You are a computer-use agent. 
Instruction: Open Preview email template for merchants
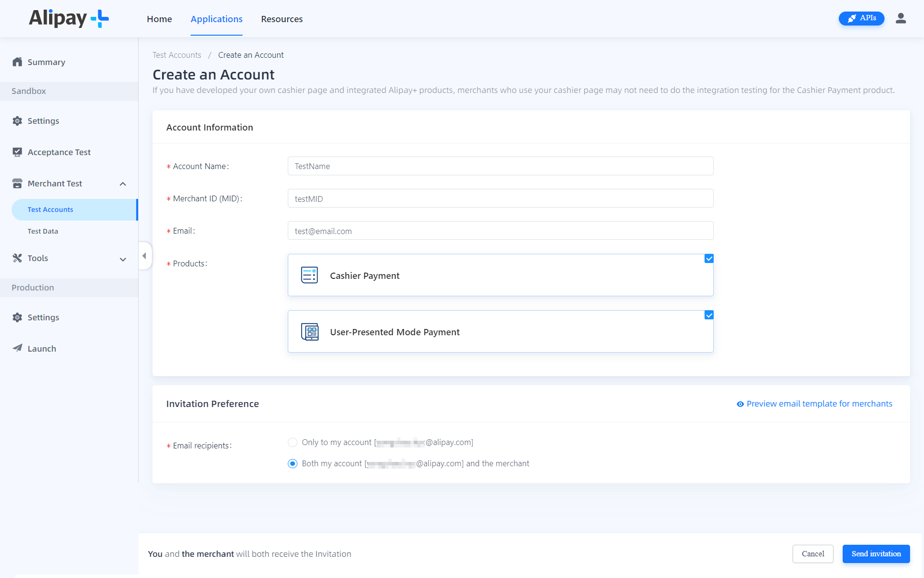(x=819, y=404)
